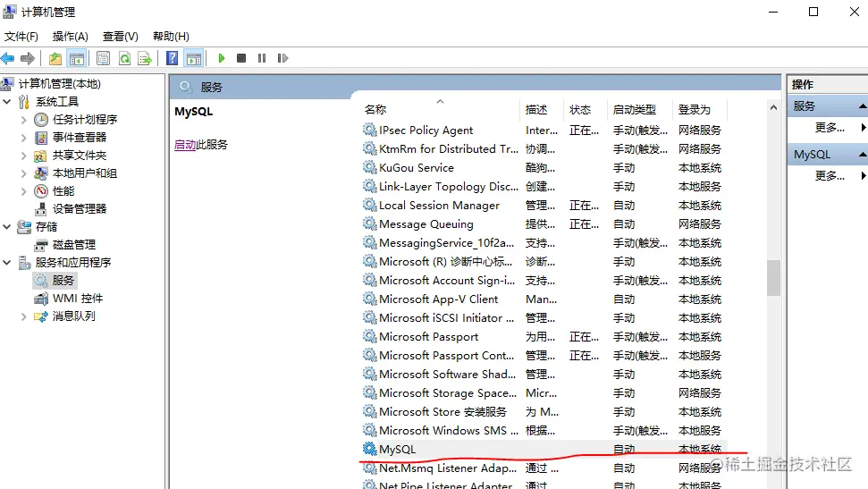Restart the service with the restart icon

pyautogui.click(x=282, y=58)
